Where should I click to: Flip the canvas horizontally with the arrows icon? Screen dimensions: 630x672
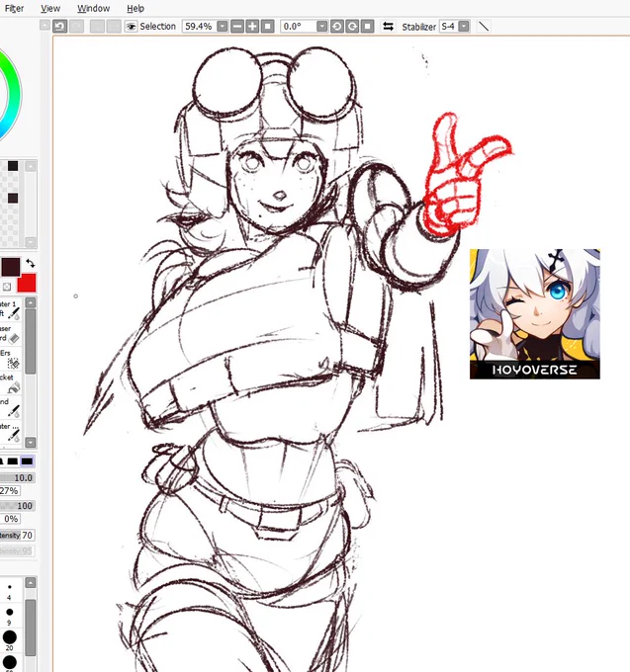click(388, 27)
